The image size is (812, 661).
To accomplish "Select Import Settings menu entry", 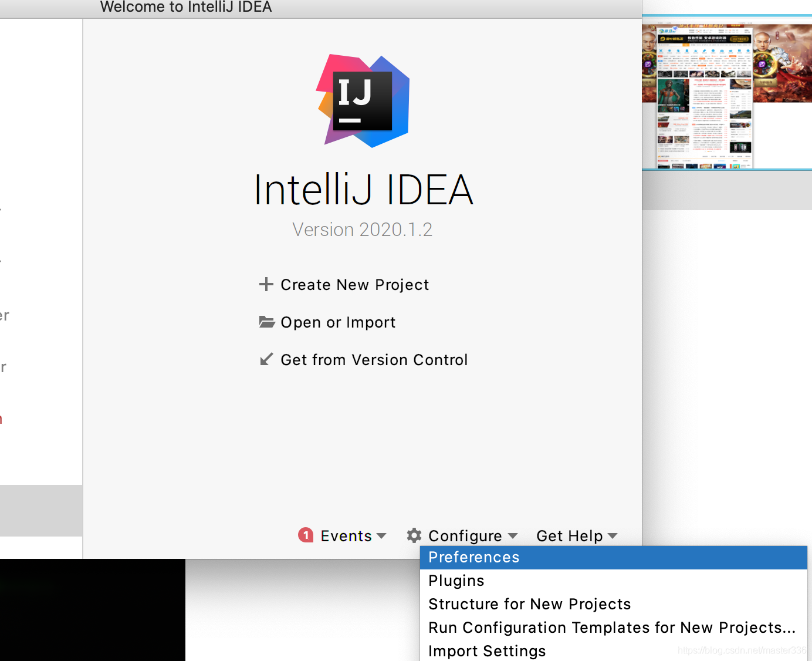I will 614,650.
